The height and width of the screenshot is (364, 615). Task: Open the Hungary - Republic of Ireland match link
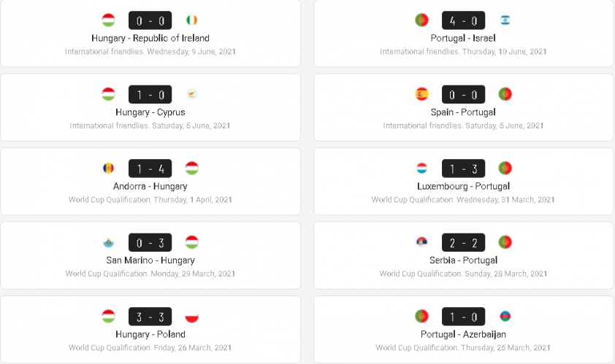click(150, 38)
